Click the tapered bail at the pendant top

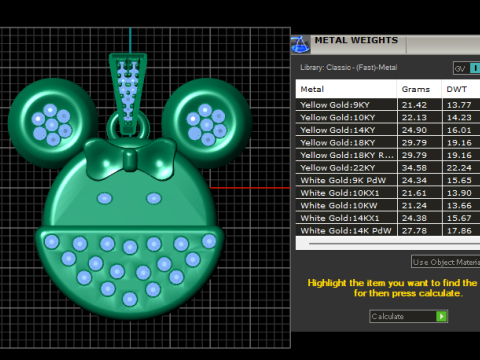coord(128,94)
